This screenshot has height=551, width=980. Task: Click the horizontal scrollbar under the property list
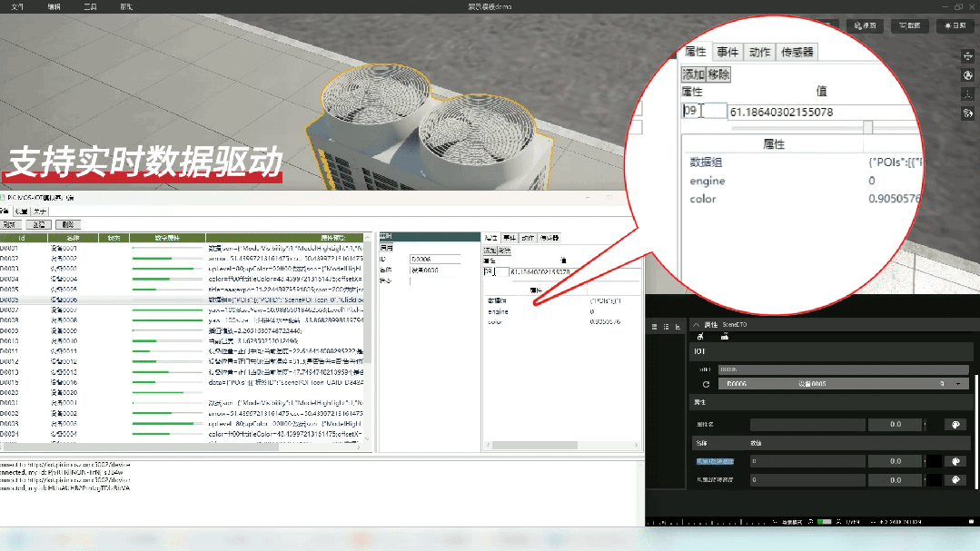click(561, 446)
